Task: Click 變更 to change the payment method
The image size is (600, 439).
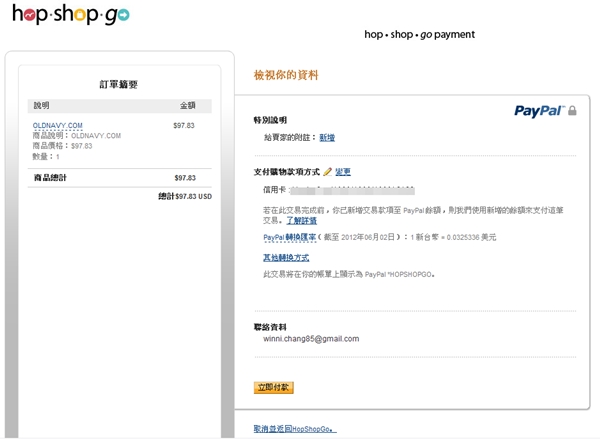Action: [x=343, y=172]
